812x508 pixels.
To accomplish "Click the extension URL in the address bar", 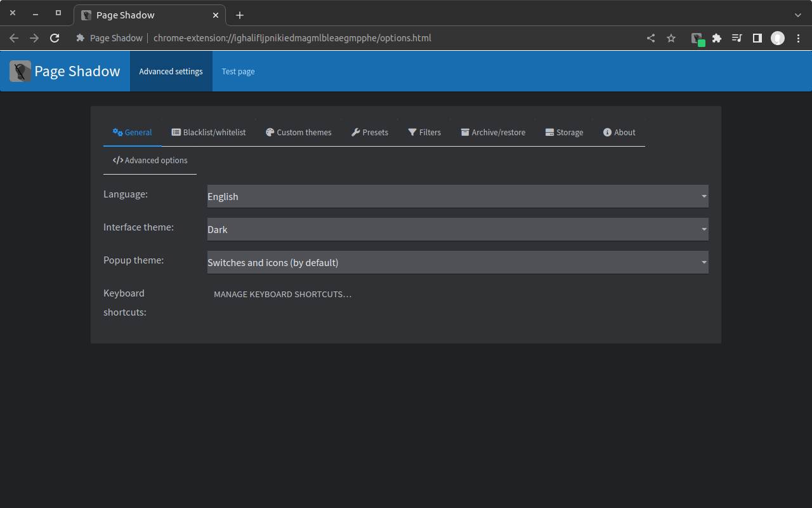I will [x=292, y=38].
